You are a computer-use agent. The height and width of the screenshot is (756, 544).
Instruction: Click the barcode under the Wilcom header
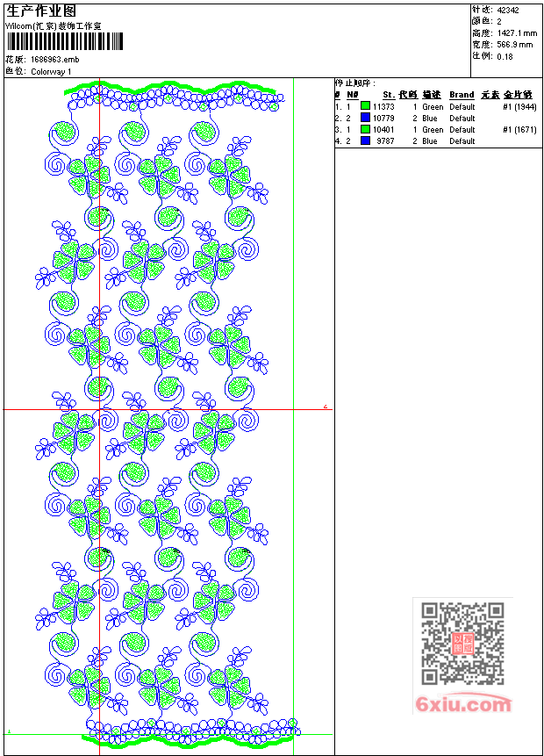61,43
